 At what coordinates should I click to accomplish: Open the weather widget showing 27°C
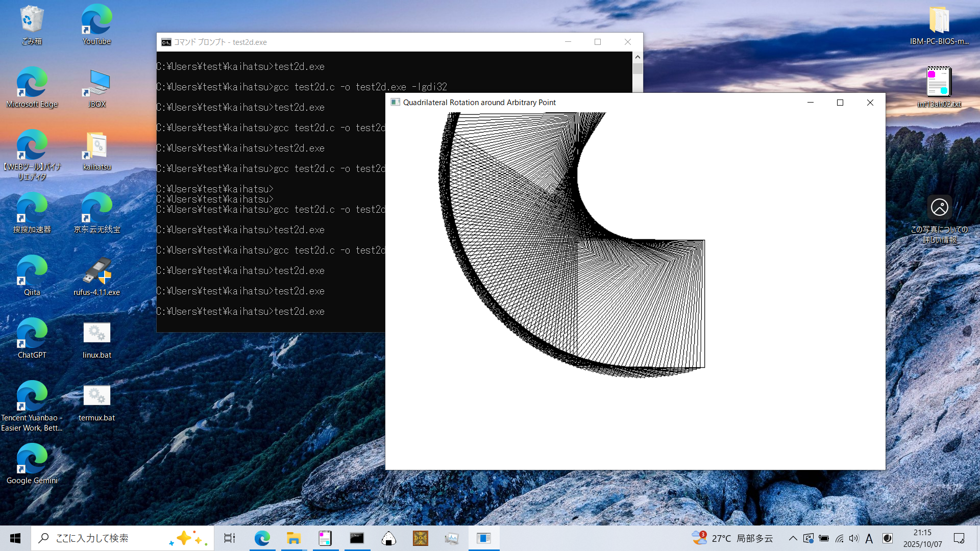coord(732,538)
